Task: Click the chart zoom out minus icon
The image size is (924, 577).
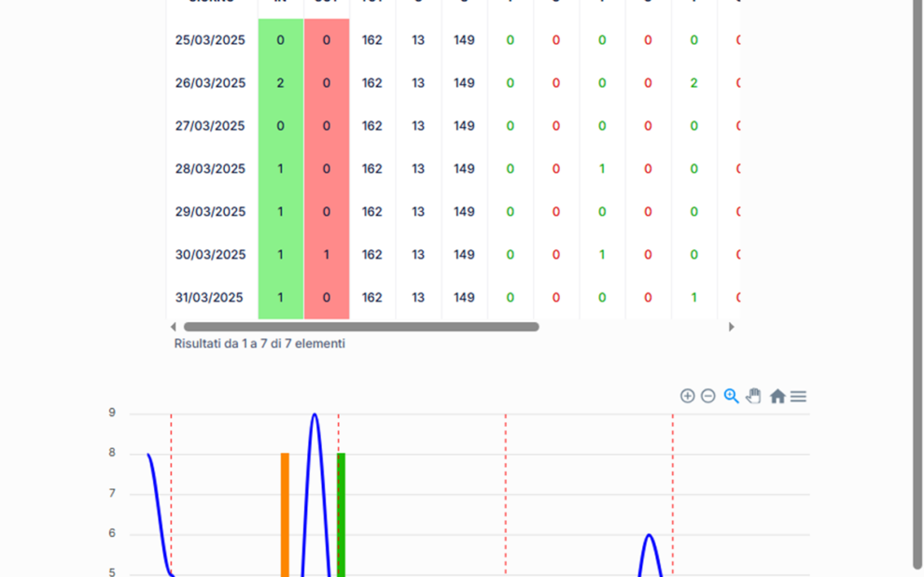Action: click(x=707, y=396)
